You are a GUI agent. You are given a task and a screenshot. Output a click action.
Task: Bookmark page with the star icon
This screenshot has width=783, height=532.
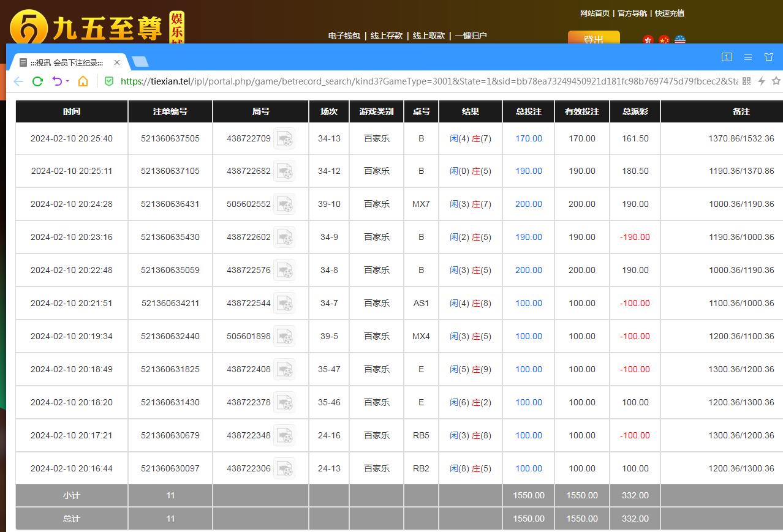(x=776, y=81)
